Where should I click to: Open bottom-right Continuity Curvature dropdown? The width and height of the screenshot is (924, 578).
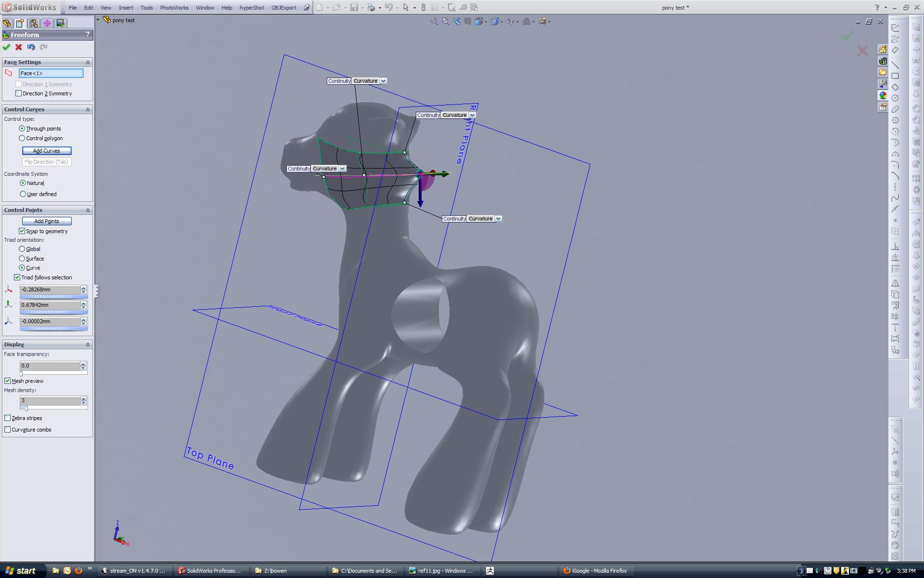tap(499, 219)
